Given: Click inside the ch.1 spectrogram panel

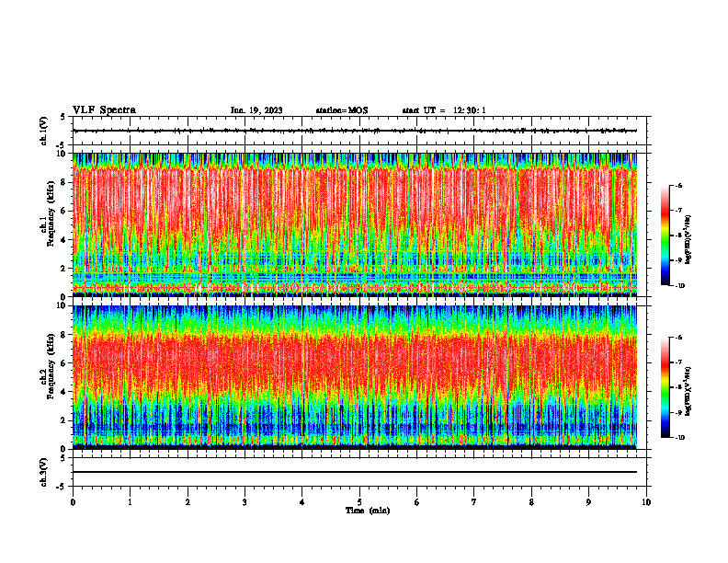Looking at the screenshot, I should (354, 224).
